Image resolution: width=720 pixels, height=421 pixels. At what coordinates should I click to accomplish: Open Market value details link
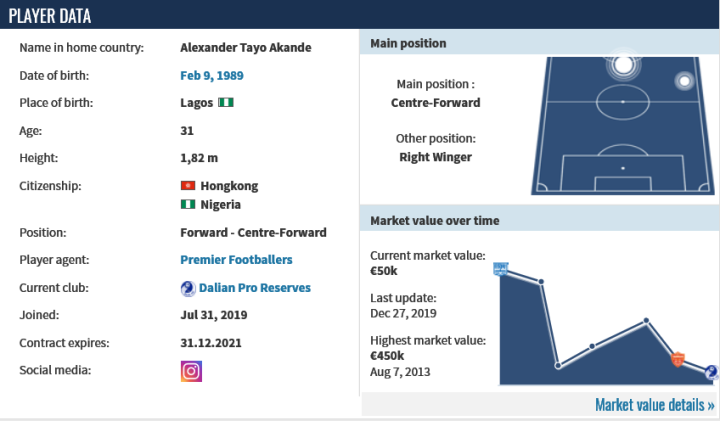654,405
